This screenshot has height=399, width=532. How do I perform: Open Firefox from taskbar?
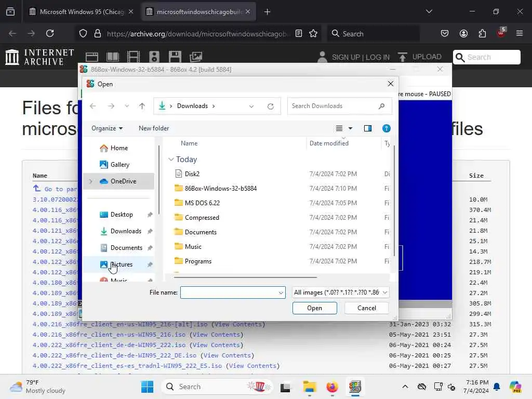pyautogui.click(x=332, y=387)
